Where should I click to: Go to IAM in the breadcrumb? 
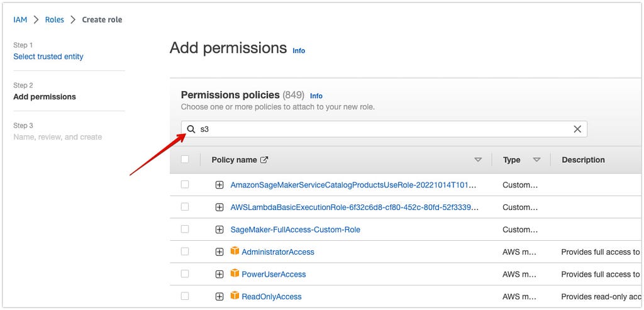click(20, 19)
